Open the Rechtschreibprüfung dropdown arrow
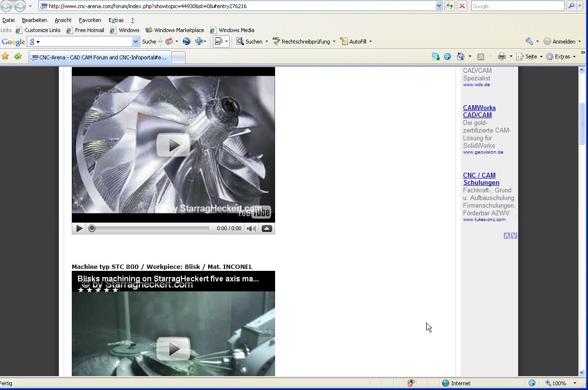This screenshot has height=390, width=588. pos(334,42)
